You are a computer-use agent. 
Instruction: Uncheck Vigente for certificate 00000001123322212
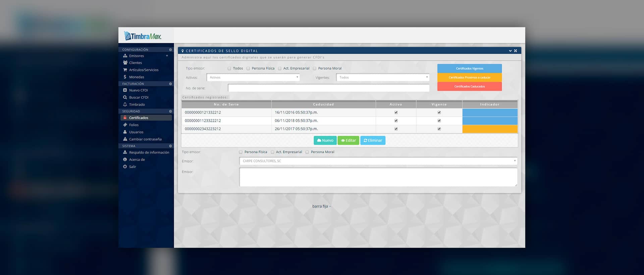(439, 121)
